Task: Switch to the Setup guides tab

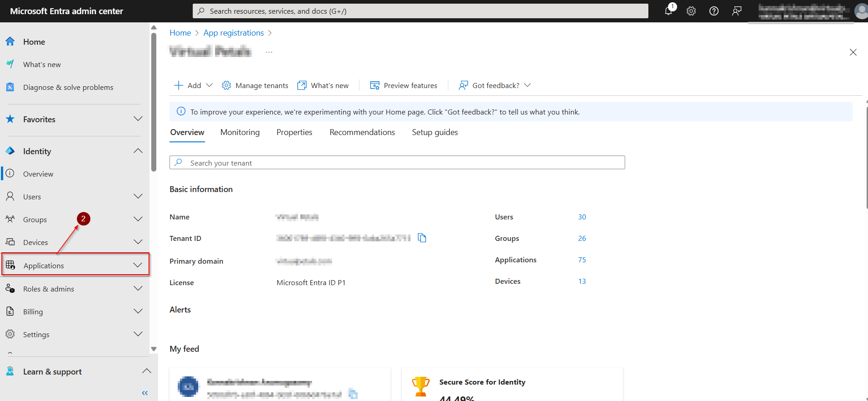Action: point(435,132)
